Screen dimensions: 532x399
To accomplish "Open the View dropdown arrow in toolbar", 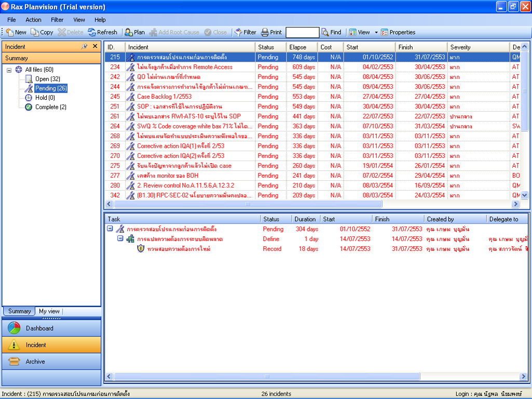I will pos(376,33).
